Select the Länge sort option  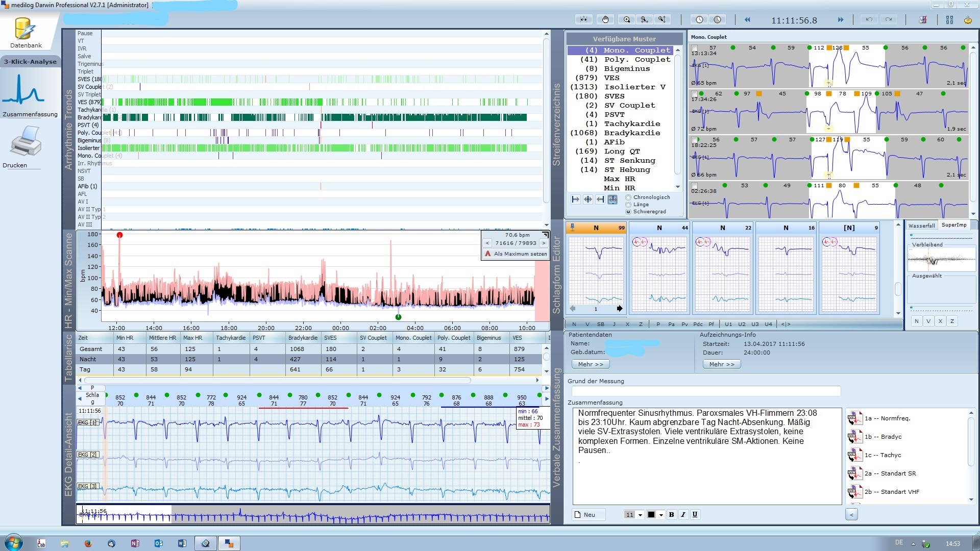click(628, 205)
